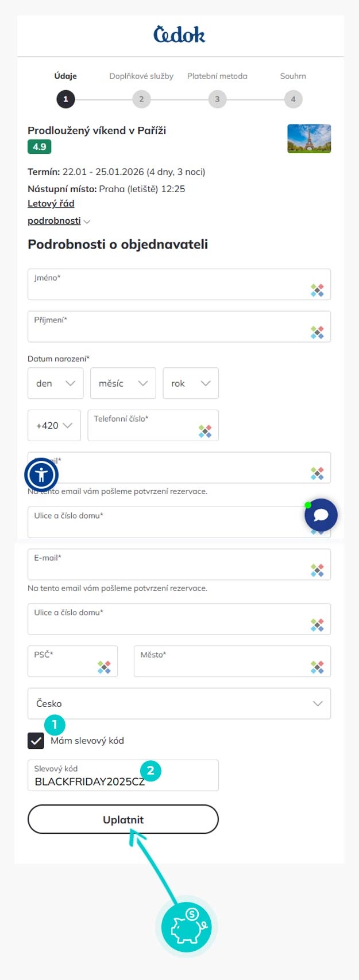Go to step 2 Doplňkové služby
The image size is (359, 980).
click(141, 99)
